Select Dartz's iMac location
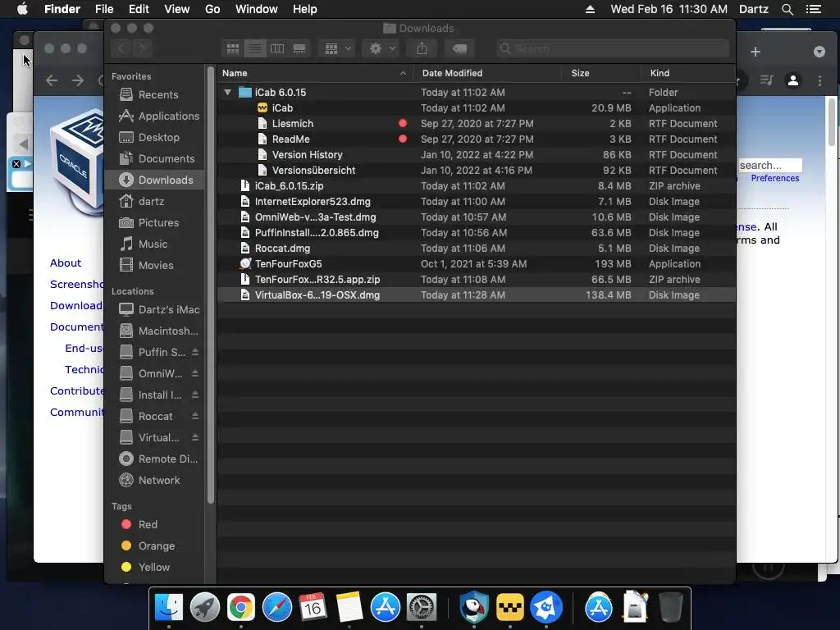This screenshot has height=630, width=840. tap(155, 309)
